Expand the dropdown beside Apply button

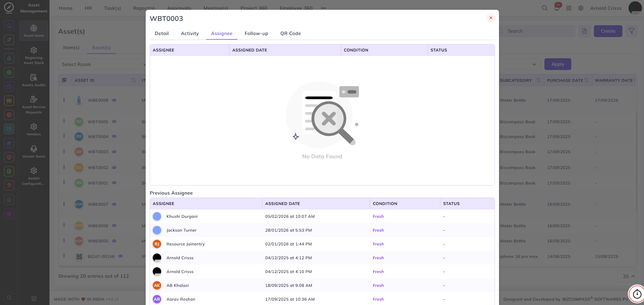coord(534,64)
